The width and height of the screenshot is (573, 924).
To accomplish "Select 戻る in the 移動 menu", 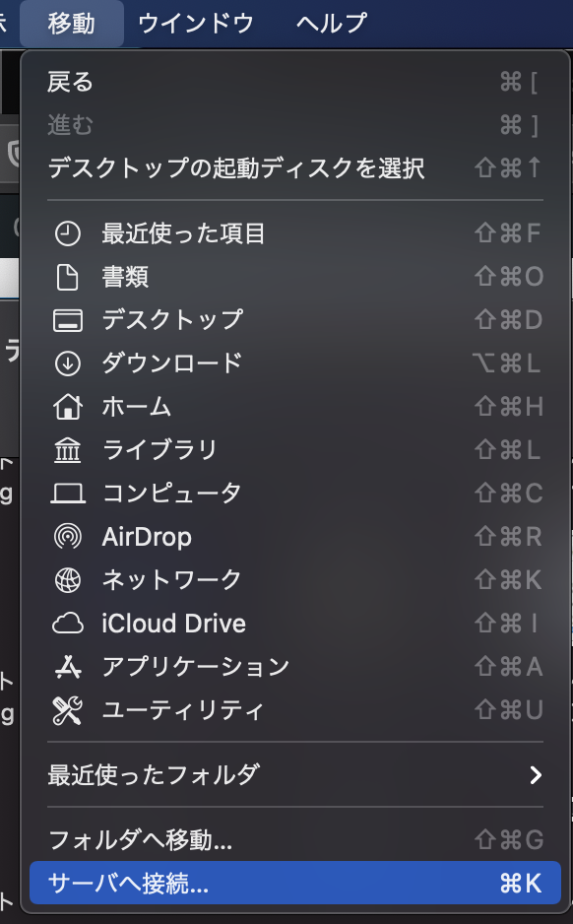I will click(295, 82).
